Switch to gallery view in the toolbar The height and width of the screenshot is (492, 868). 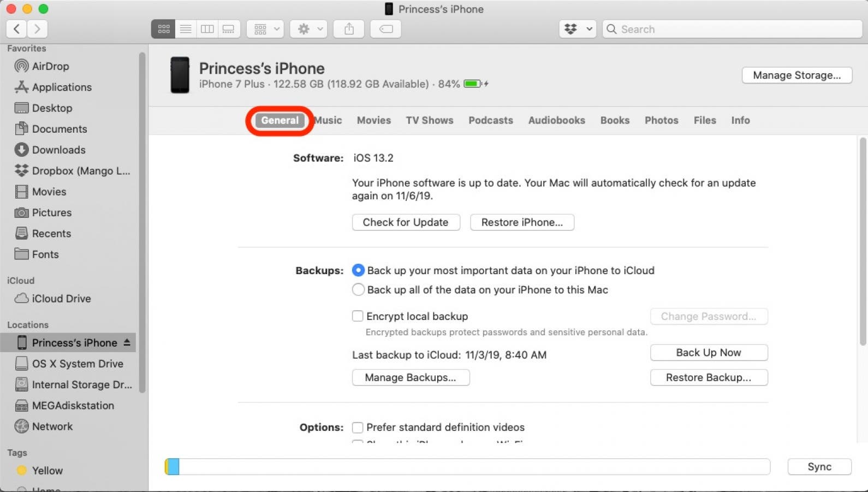pyautogui.click(x=229, y=29)
